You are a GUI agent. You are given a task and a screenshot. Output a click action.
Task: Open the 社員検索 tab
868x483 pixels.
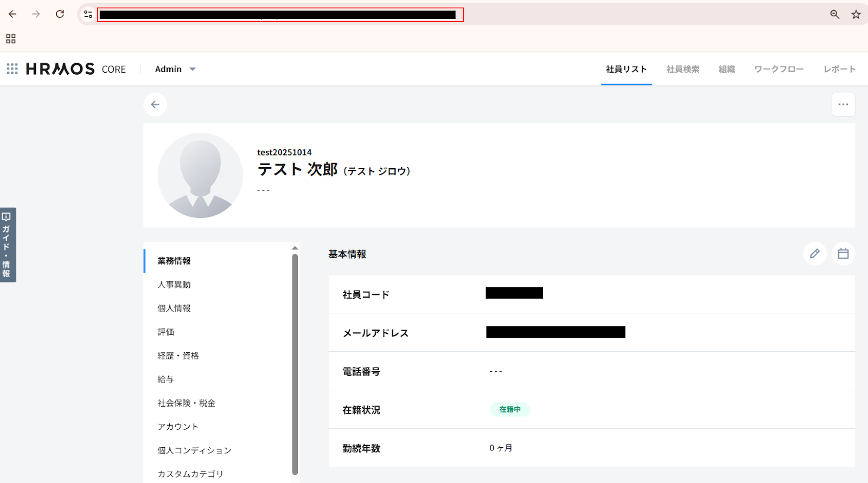683,69
